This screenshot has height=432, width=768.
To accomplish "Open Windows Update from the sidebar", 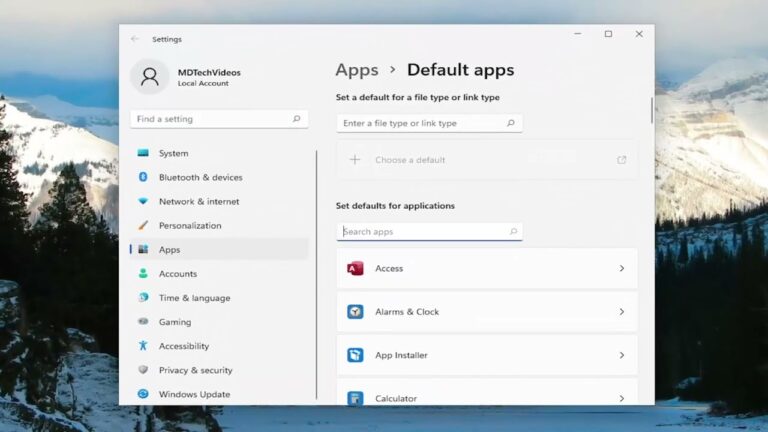I will coord(194,394).
